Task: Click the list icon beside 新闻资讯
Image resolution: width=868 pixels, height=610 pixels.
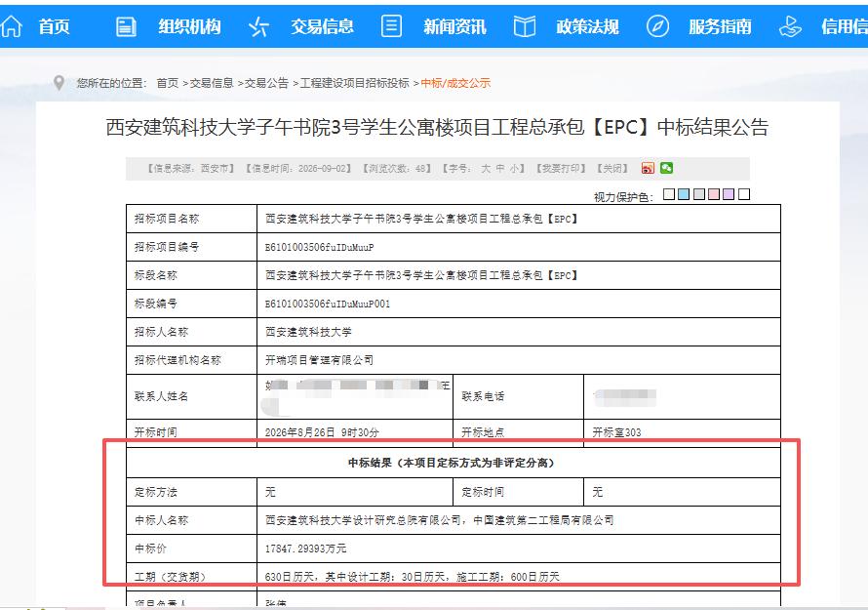Action: pos(391,26)
